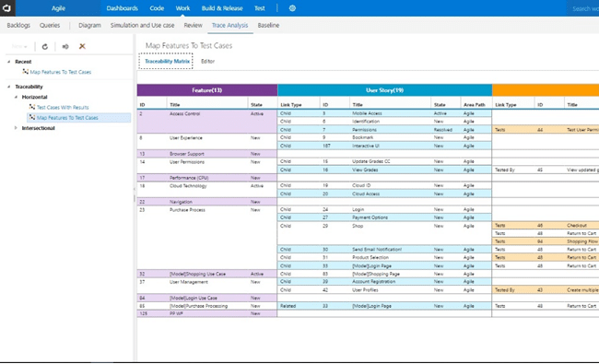Click icon beside recent Map Features To Test Cases
This screenshot has height=364, width=599.
[25, 72]
